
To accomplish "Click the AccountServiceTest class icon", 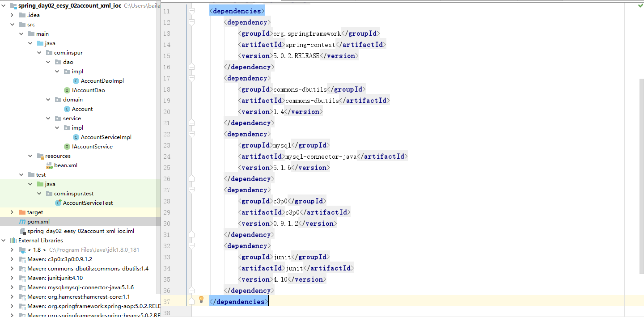I will tap(58, 203).
